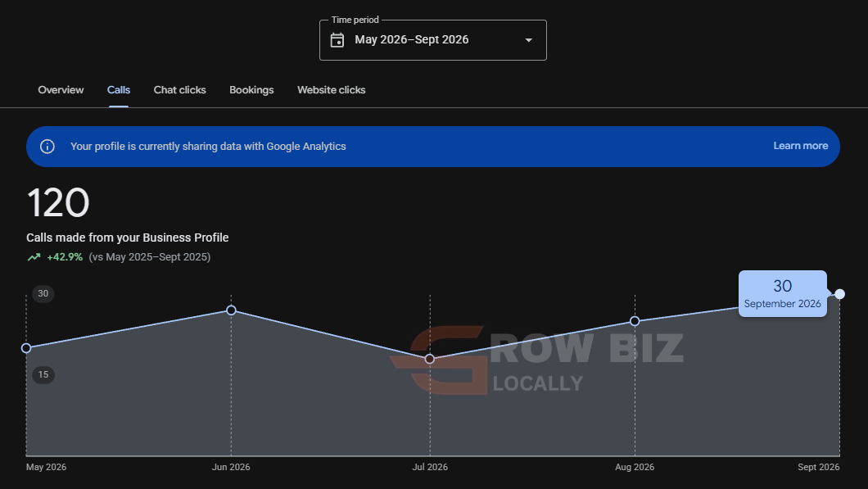Click Learn more in the blue banner
The width and height of the screenshot is (868, 489).
click(801, 146)
